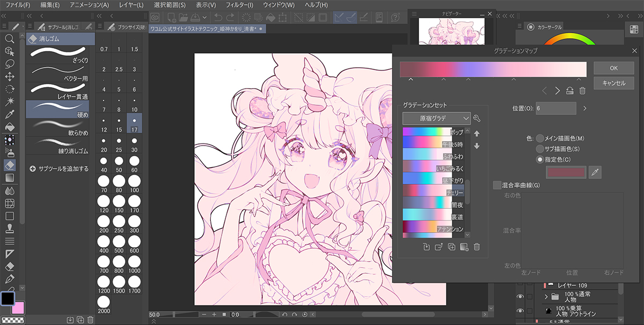Click the specified color swatch
644x325 pixels.
click(565, 172)
